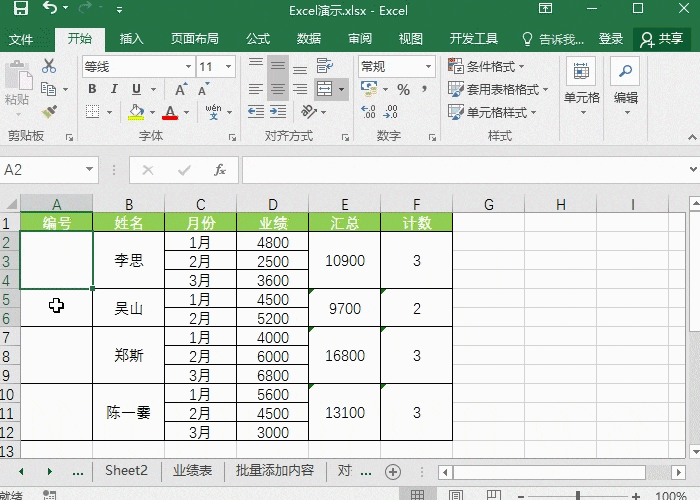Decrease font size
The width and height of the screenshot is (700, 500).
pyautogui.click(x=204, y=89)
